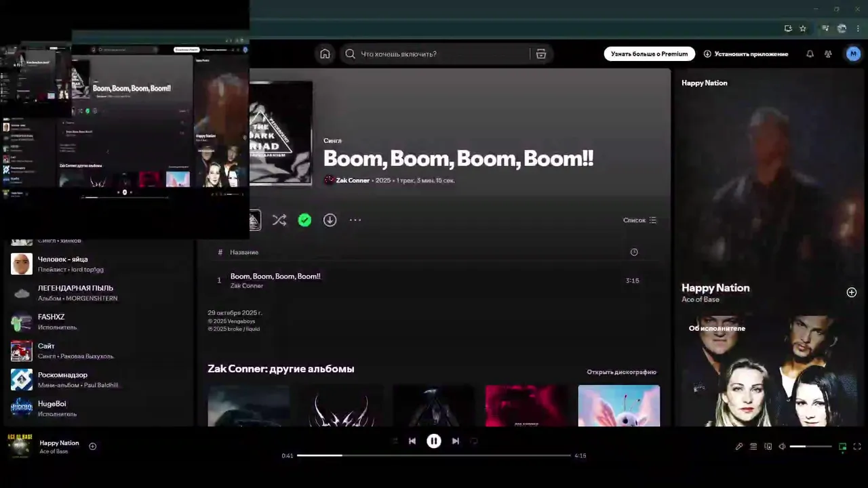Open the browser three-dot menu
This screenshot has width=868, height=488.
pos(858,28)
